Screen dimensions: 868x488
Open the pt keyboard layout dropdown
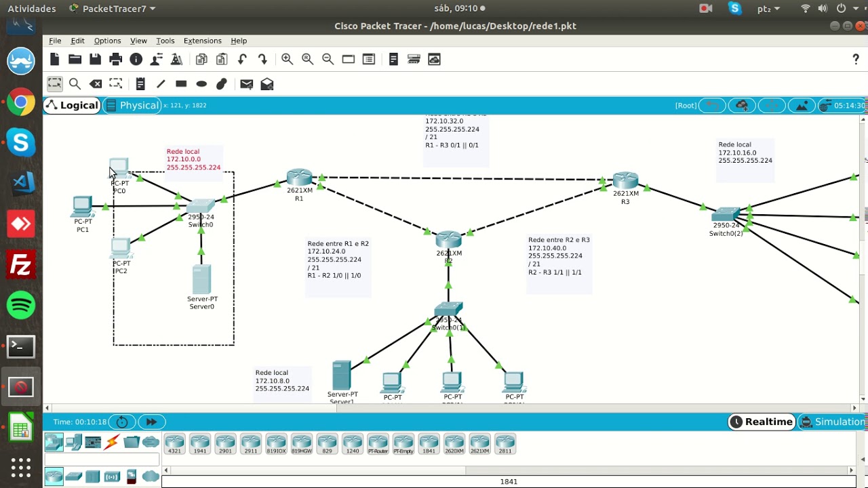[768, 8]
